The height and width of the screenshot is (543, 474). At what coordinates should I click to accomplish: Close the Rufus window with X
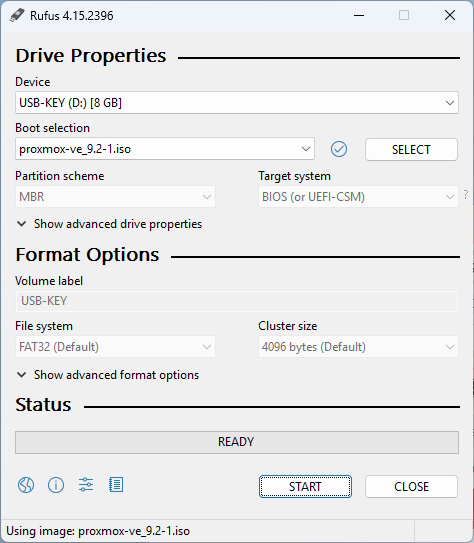click(x=450, y=15)
